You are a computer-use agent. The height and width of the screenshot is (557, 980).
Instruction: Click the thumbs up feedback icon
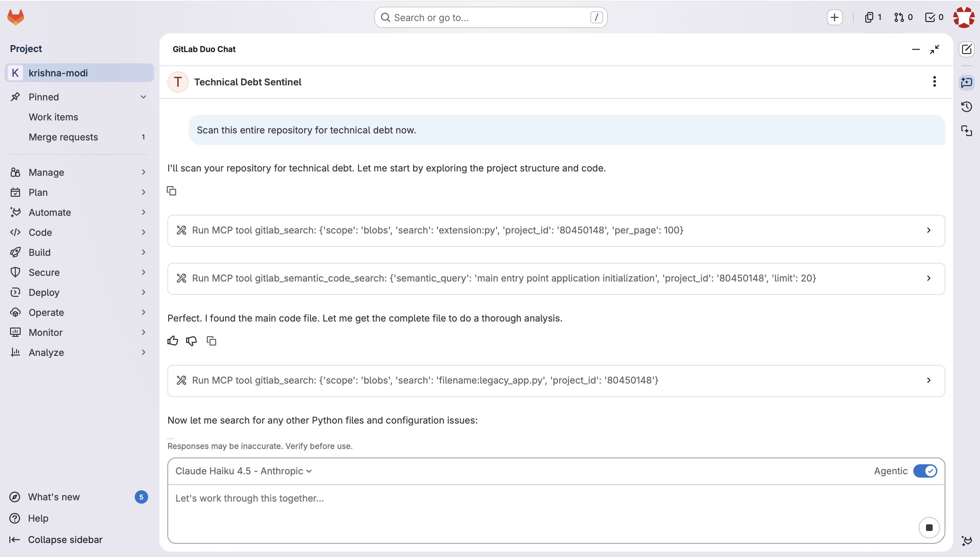tap(172, 341)
